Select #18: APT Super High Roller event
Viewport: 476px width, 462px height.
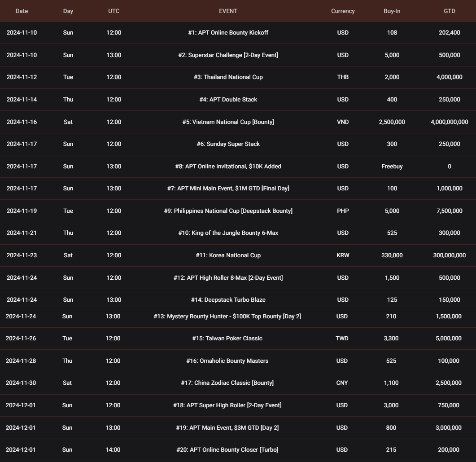pos(227,405)
